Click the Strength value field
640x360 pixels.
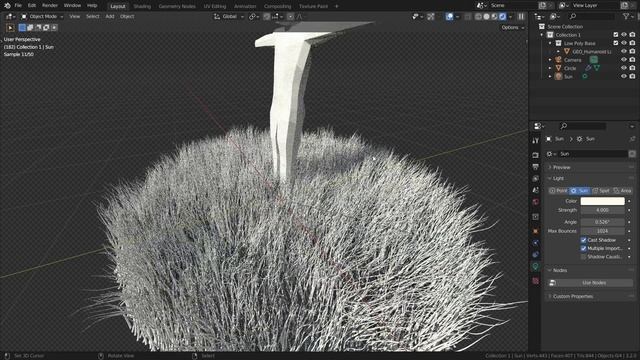tap(602, 210)
